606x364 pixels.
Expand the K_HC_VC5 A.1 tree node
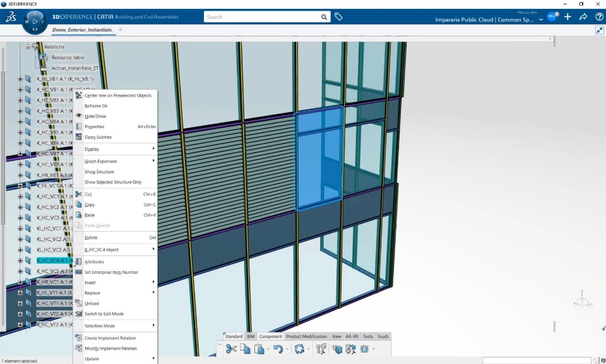[20, 271]
